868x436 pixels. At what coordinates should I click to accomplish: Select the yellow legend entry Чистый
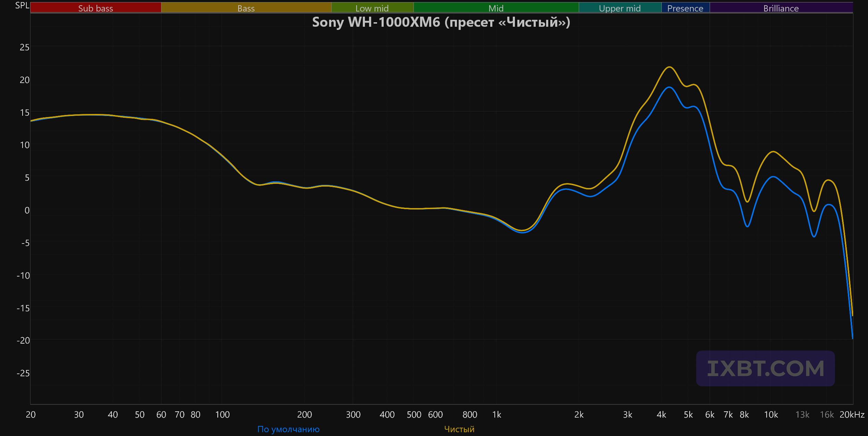pyautogui.click(x=459, y=429)
